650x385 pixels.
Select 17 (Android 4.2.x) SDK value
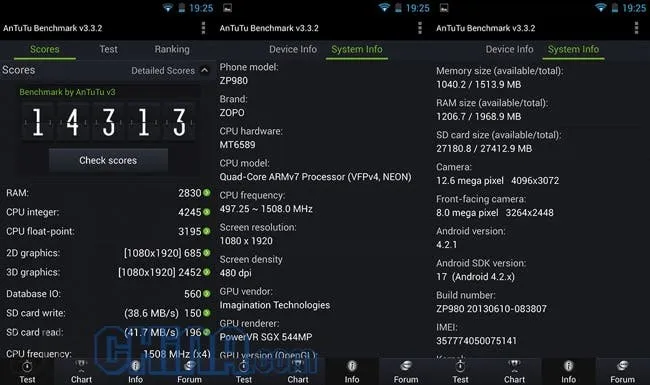click(475, 277)
